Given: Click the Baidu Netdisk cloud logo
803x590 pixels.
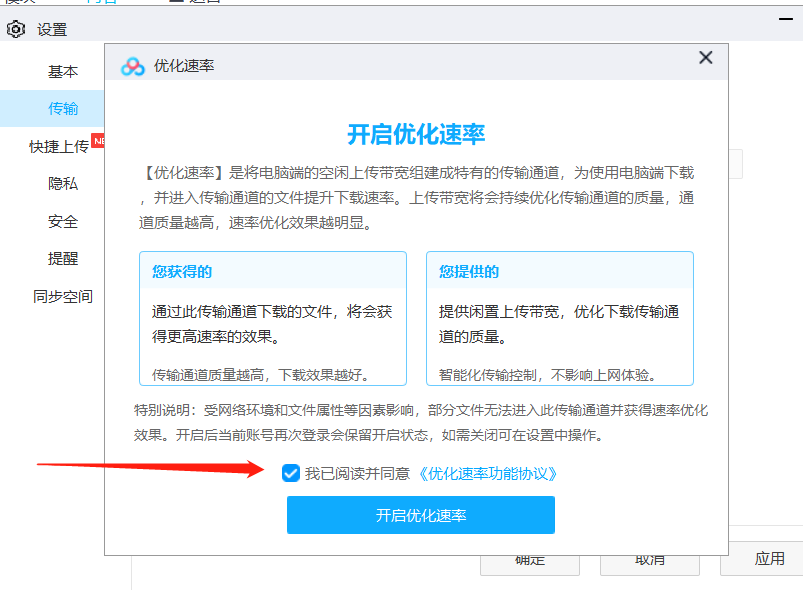Looking at the screenshot, I should 133,66.
